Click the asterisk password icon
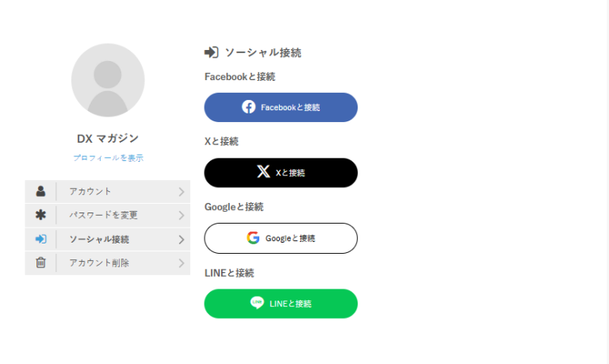Image resolution: width=609 pixels, height=364 pixels. pyautogui.click(x=40, y=215)
